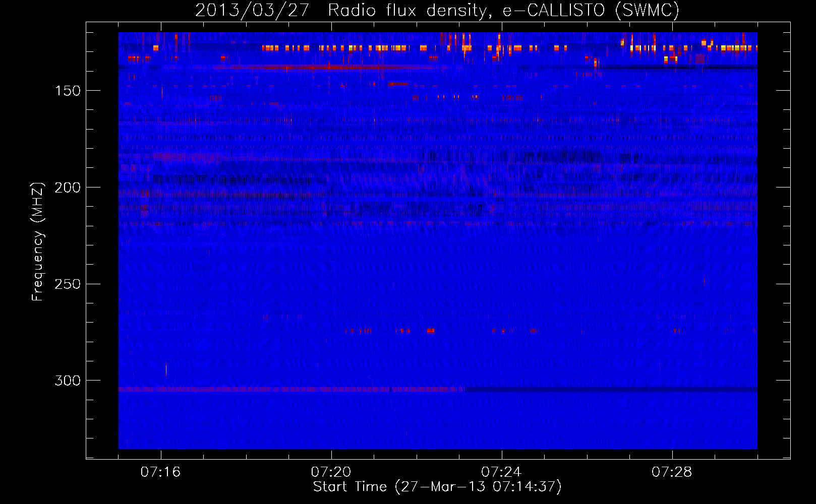Screen dimensions: 816x504
Task: Click the 150 frequency tick label
Action: (x=68, y=91)
